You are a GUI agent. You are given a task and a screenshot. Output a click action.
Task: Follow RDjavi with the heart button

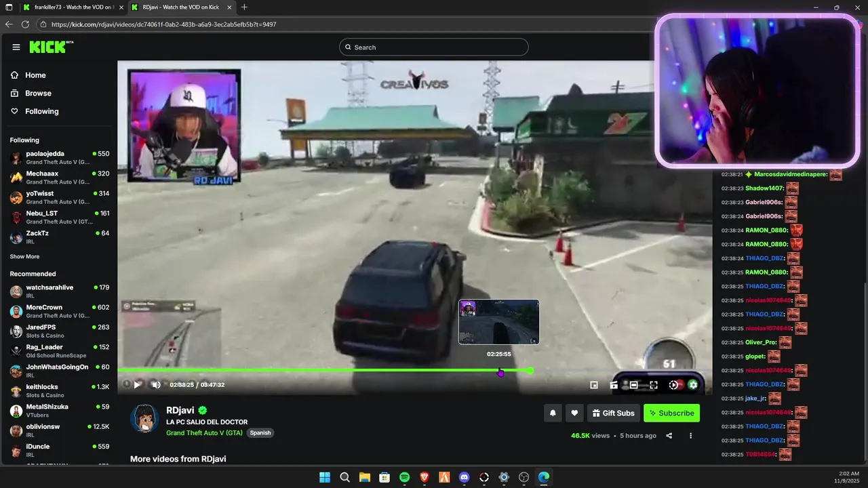tap(574, 413)
